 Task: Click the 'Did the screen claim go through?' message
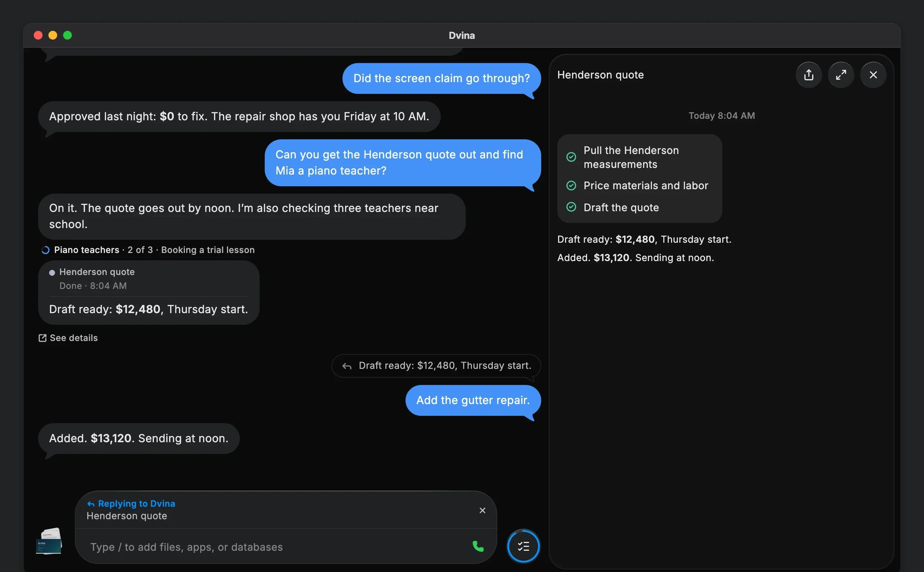[441, 78]
